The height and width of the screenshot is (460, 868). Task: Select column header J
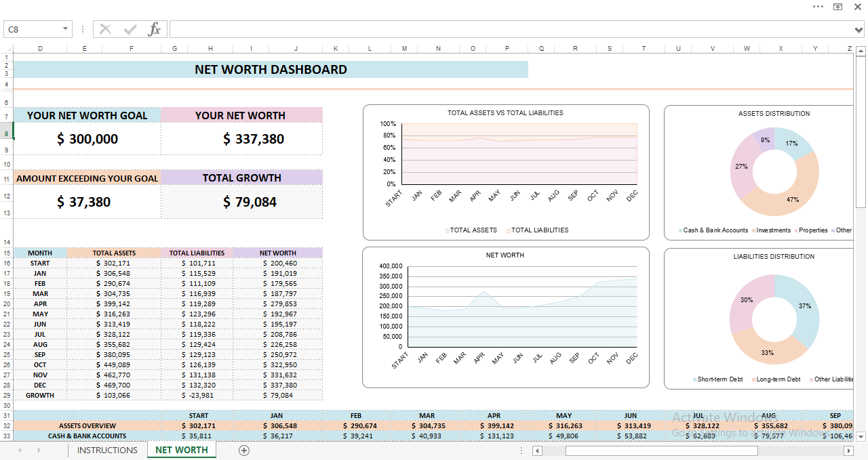[x=296, y=48]
